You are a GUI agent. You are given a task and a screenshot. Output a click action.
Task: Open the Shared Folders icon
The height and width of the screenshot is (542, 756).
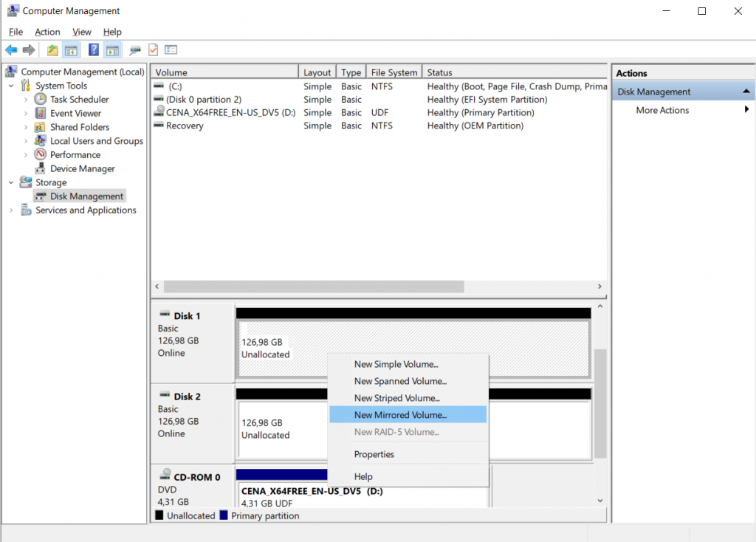(40, 127)
